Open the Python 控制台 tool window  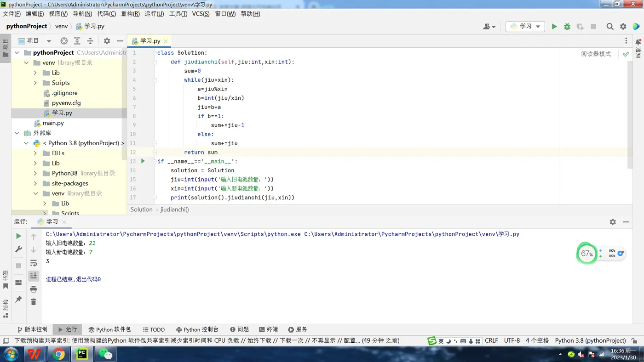click(197, 329)
